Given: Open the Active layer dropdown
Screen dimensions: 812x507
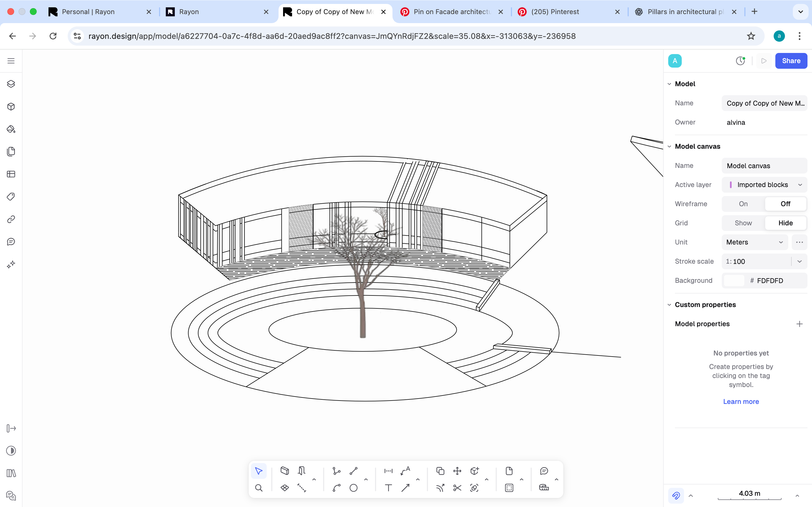Looking at the screenshot, I should (764, 185).
